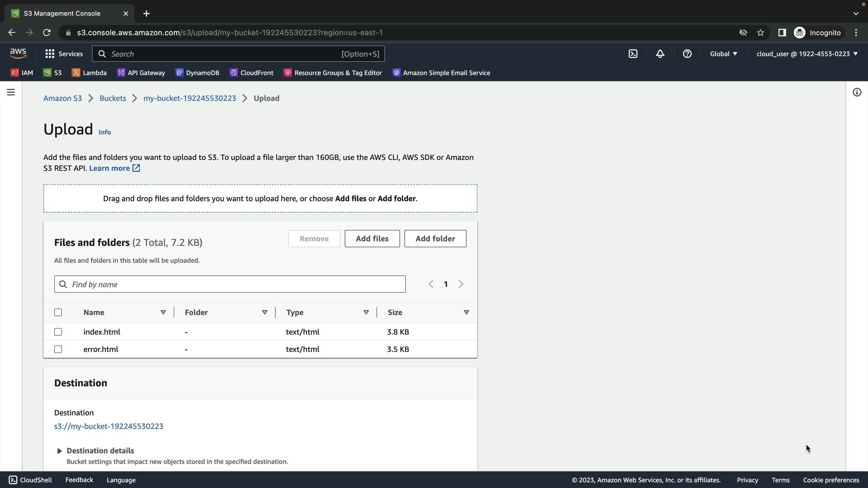Open the side navigation hamburger menu
868x488 pixels.
pos(11,92)
